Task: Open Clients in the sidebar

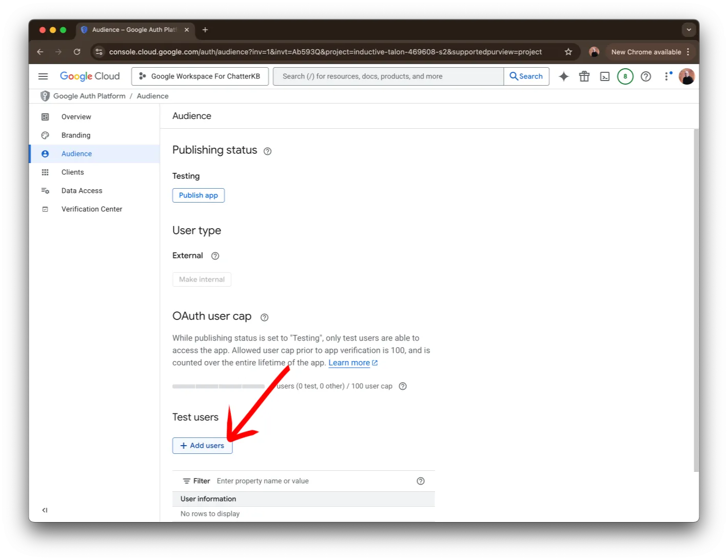Action: (94, 172)
